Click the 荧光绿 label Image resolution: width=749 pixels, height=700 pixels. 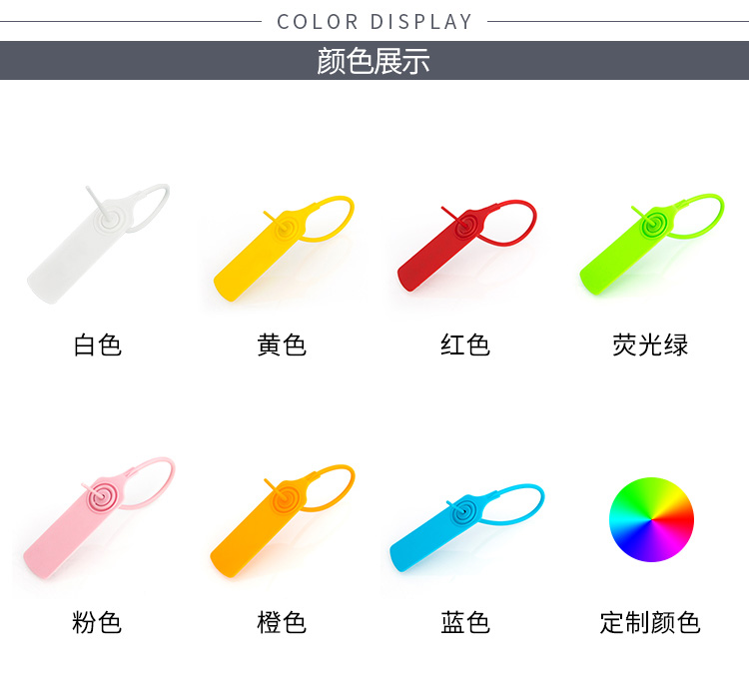click(650, 346)
